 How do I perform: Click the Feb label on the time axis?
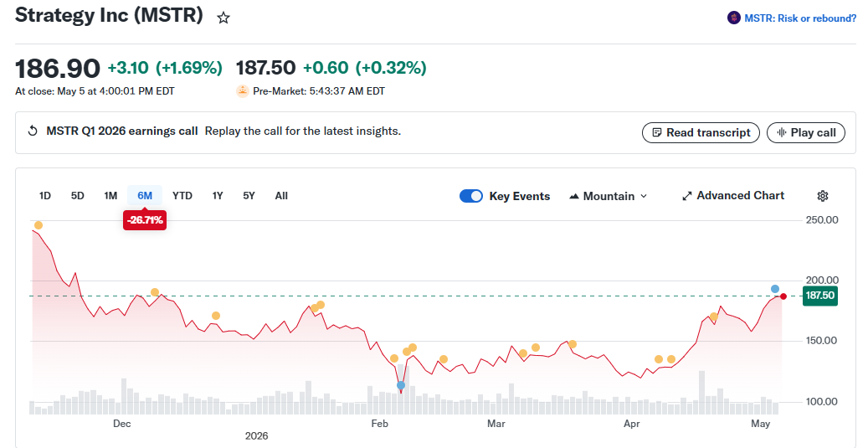(380, 424)
